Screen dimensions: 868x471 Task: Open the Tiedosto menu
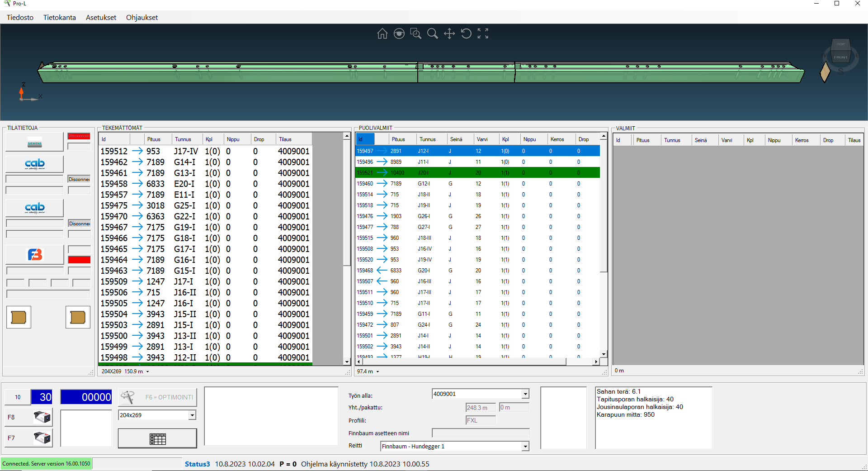tap(20, 17)
